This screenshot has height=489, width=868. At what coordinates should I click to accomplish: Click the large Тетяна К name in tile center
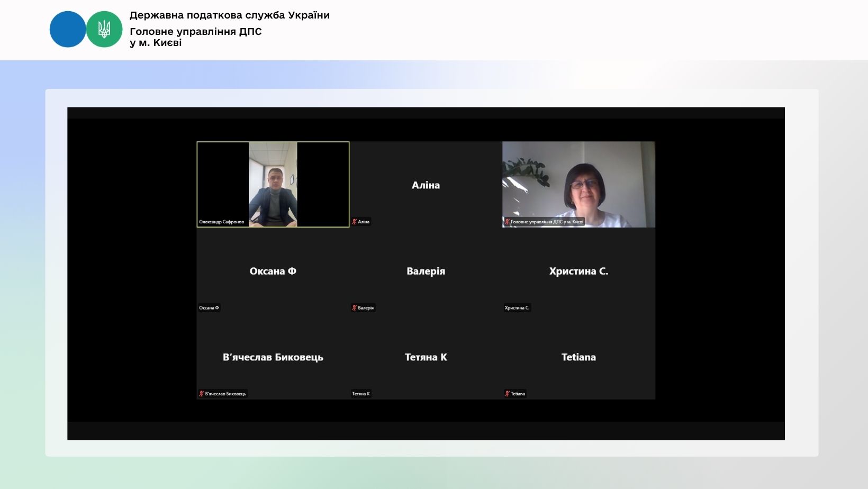click(426, 357)
